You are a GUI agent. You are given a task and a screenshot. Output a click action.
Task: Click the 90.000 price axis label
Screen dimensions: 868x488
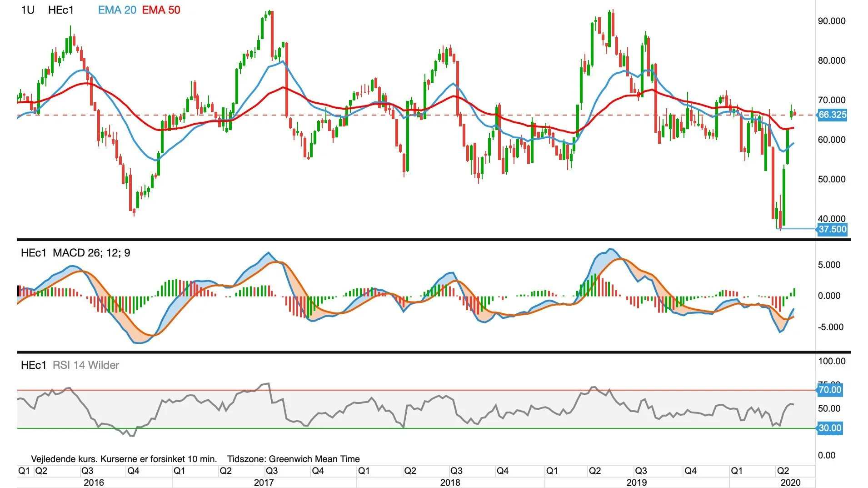[x=832, y=21]
